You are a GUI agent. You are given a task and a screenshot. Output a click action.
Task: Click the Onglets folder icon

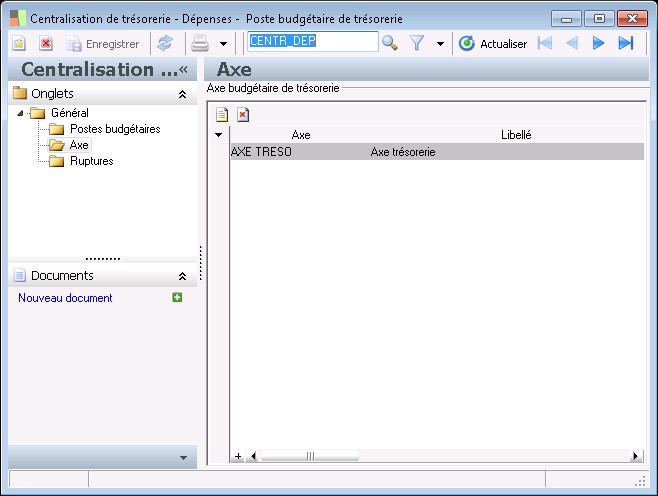(19, 93)
